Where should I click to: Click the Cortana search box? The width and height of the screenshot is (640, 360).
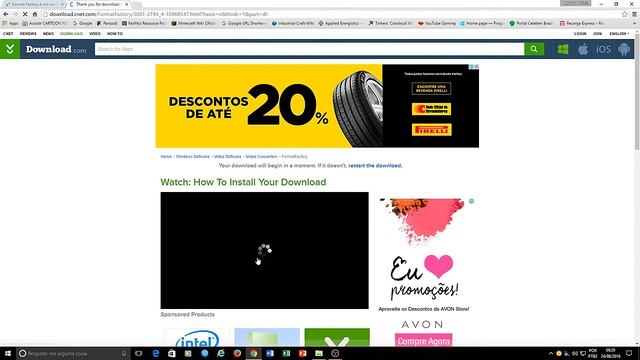[73, 353]
